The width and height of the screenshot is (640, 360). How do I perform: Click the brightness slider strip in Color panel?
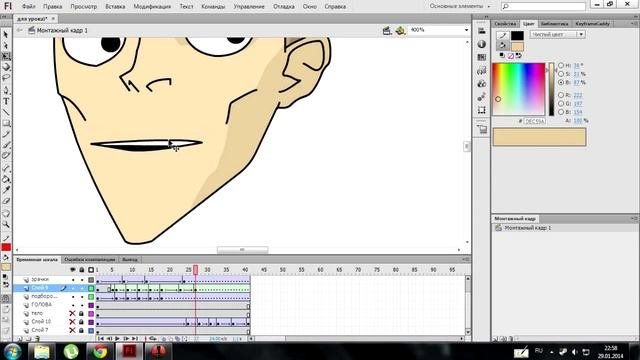click(x=551, y=89)
